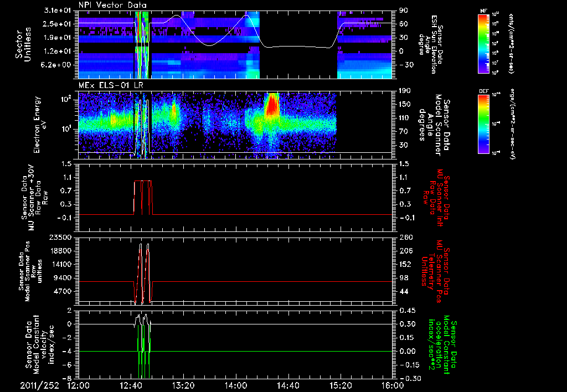Click the "14:00" time axis tick label
This screenshot has height=392, width=567.
tap(235, 385)
